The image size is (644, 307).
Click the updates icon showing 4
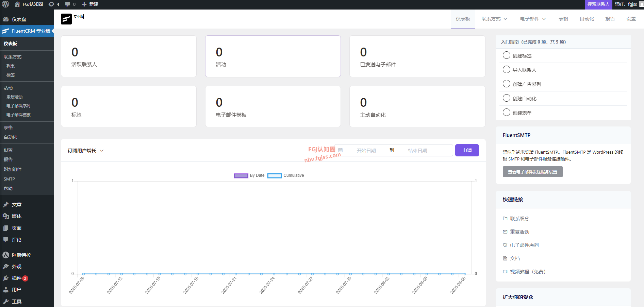tap(51, 4)
